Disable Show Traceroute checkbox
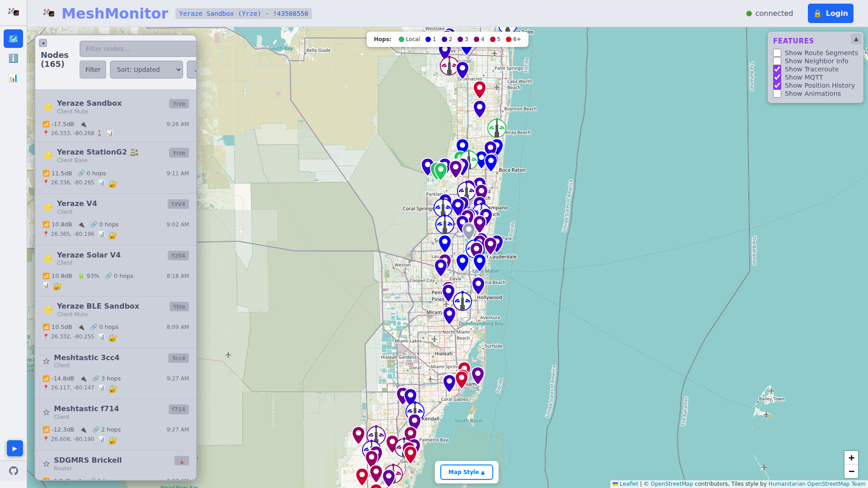The image size is (868, 488). (x=777, y=69)
